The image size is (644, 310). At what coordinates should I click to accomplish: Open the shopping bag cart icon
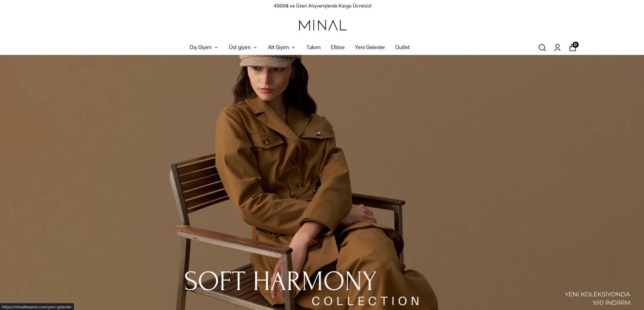[573, 48]
